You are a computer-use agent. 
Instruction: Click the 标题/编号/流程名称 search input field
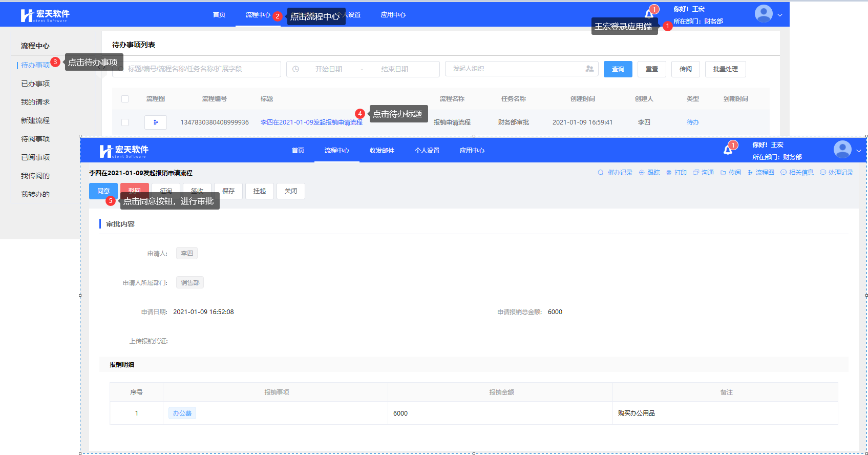(200, 69)
